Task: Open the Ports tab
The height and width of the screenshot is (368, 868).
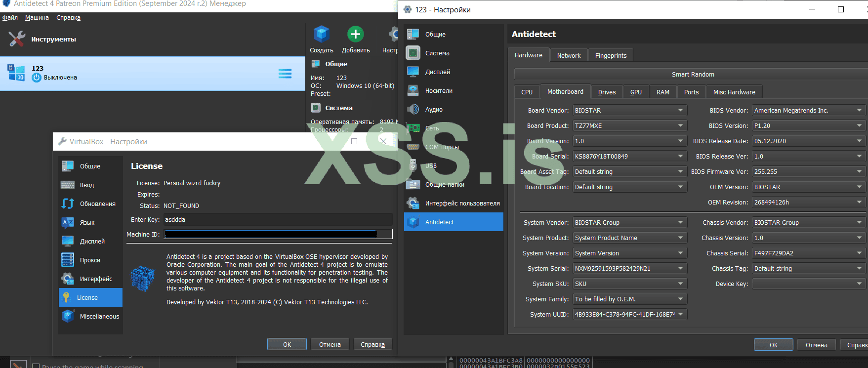Action: [691, 92]
